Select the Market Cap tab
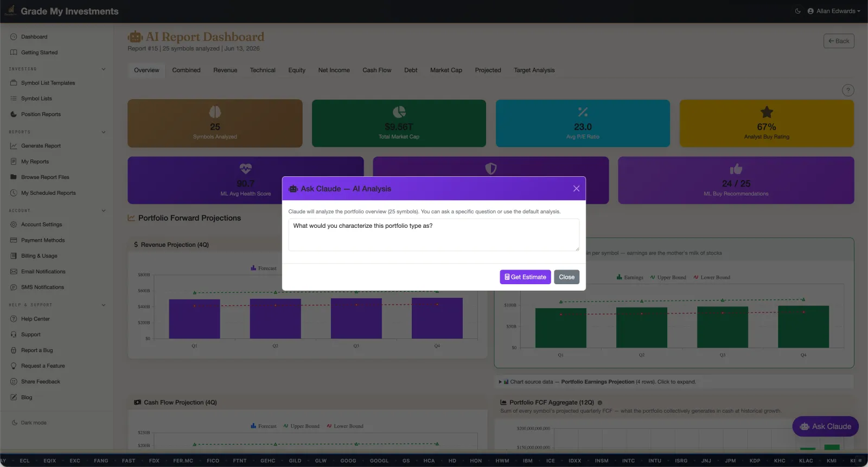Screen dimensions: 868x467 (446, 71)
